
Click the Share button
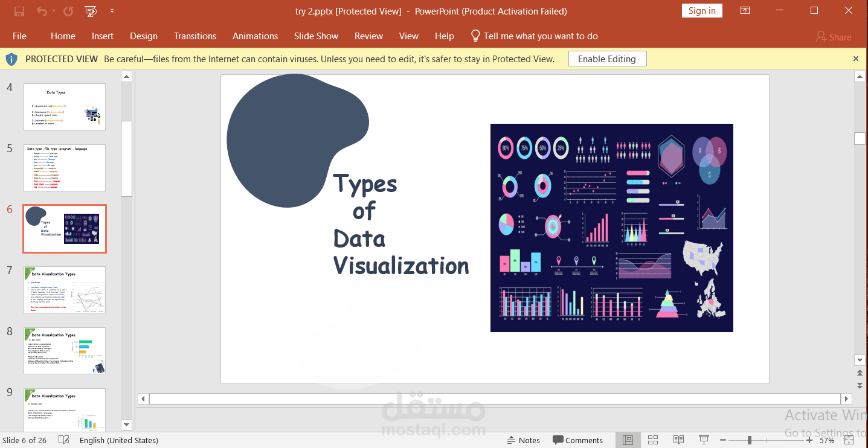click(834, 37)
